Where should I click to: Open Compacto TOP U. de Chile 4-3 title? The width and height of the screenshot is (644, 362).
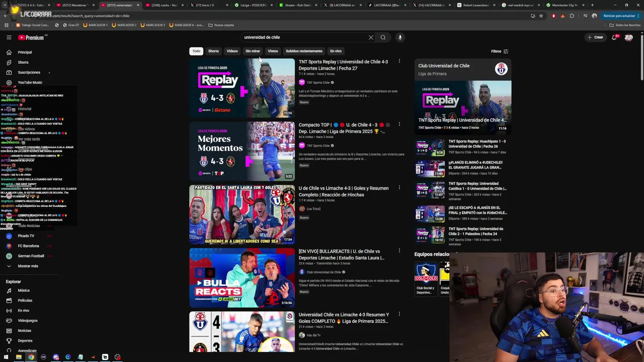pyautogui.click(x=343, y=128)
